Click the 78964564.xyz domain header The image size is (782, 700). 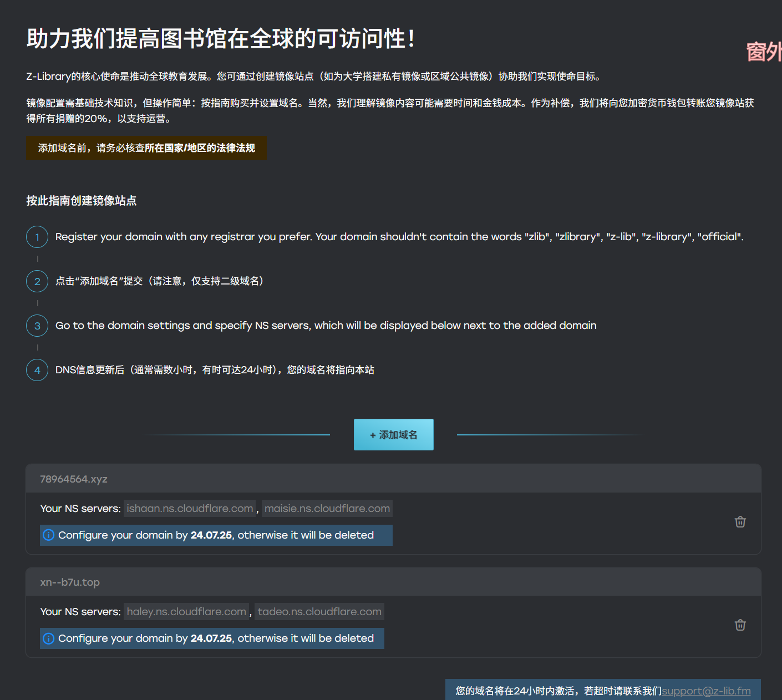tap(393, 479)
